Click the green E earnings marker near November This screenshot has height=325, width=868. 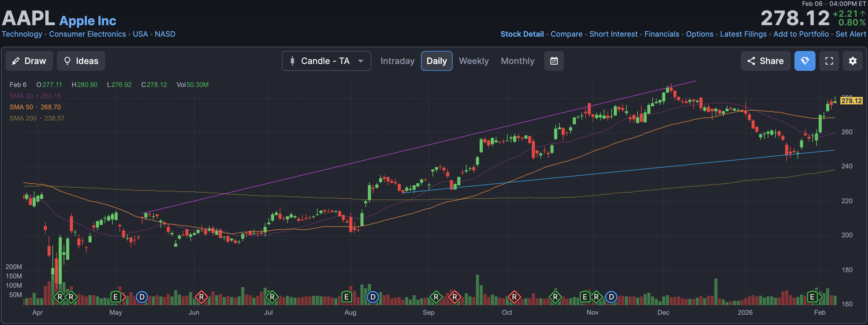click(585, 297)
